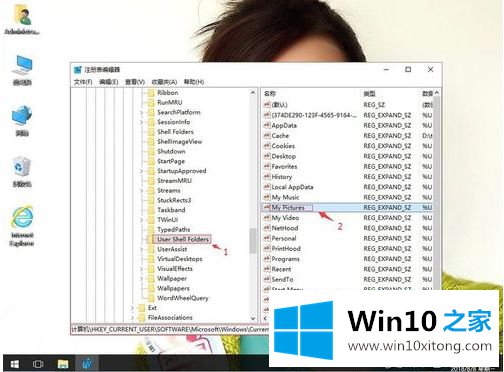Select the Taskband key
Viewport: 504px width, 372px height.
click(171, 210)
